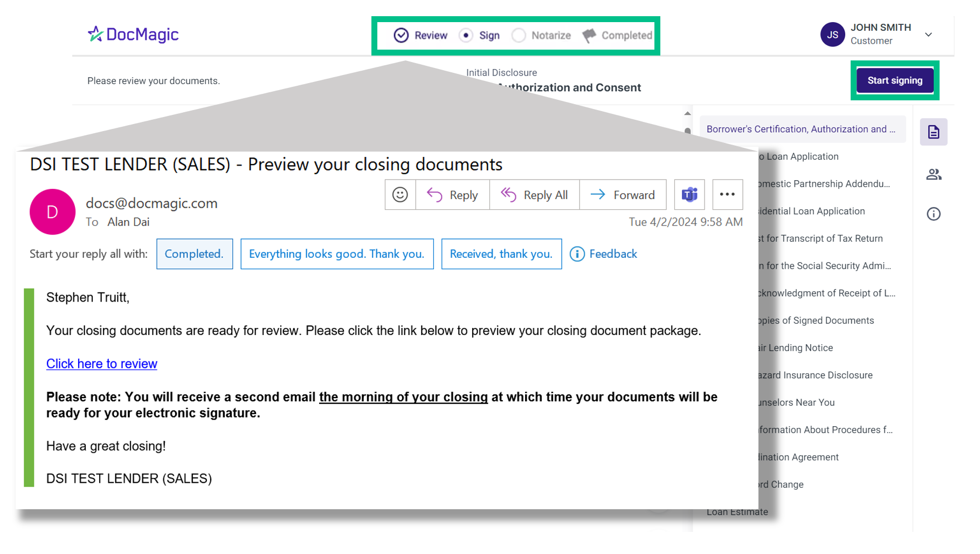Open the info icon in right sidebar

coord(934,214)
